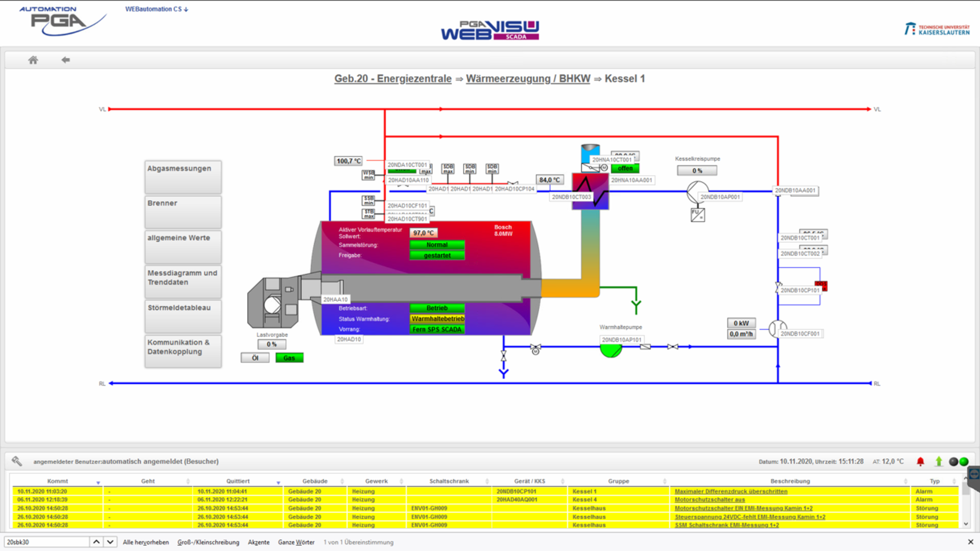The width and height of the screenshot is (980, 551).
Task: Click the red alarm bell icon
Action: pos(920,461)
